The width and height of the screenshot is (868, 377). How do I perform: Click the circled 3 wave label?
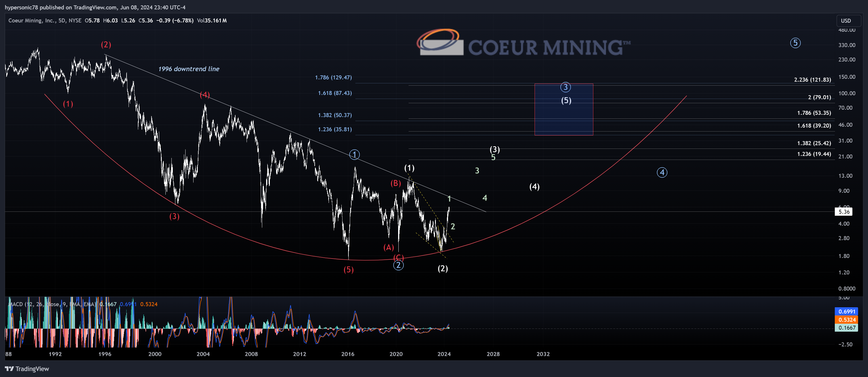point(566,88)
